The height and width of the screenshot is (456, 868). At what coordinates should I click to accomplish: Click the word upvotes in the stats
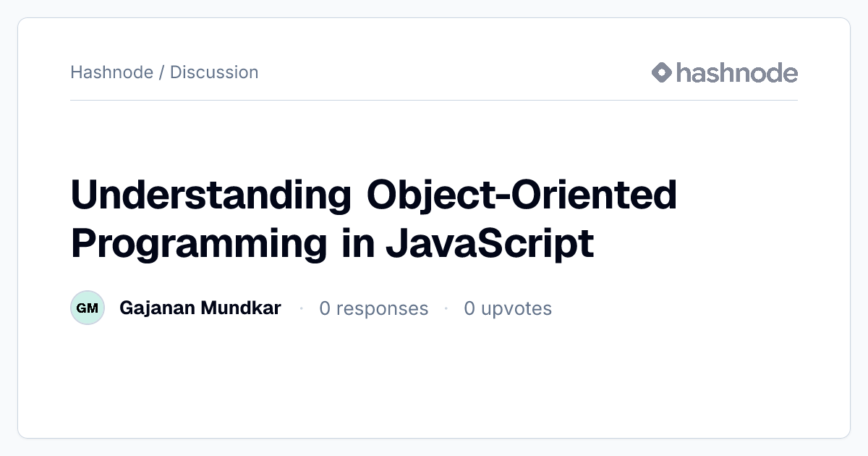[x=516, y=309]
